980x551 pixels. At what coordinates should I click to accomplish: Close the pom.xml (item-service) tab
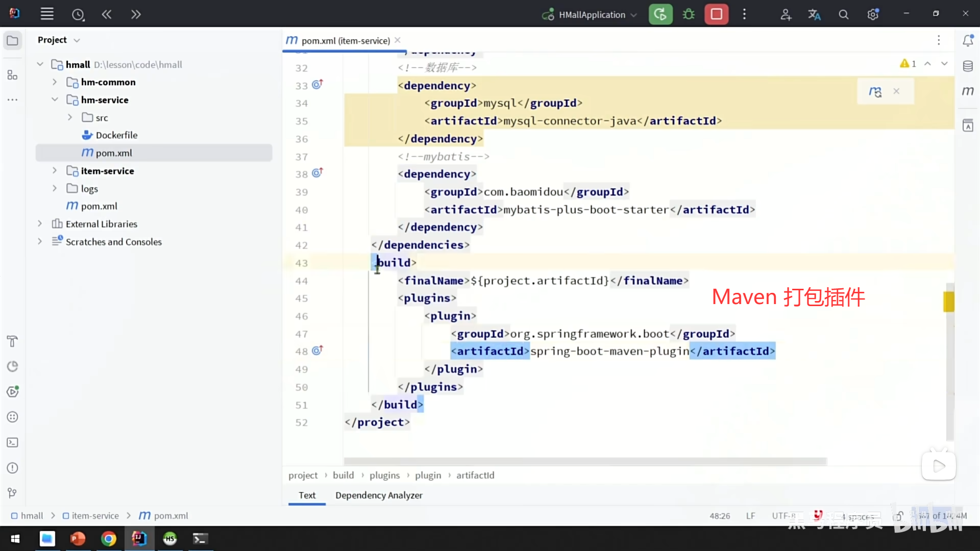tap(398, 40)
